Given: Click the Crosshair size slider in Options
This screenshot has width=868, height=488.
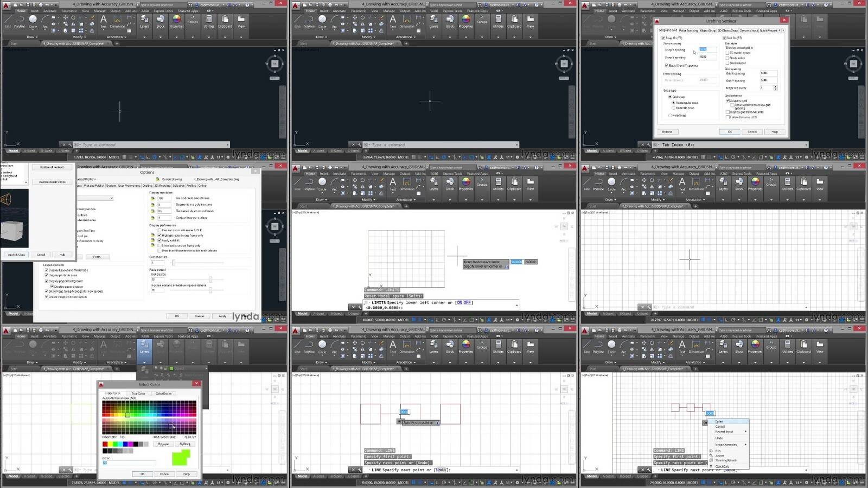Looking at the screenshot, I should click(x=173, y=262).
